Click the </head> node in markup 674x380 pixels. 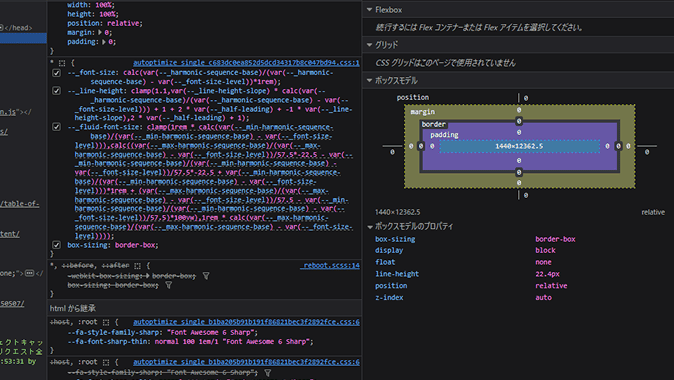(x=18, y=28)
